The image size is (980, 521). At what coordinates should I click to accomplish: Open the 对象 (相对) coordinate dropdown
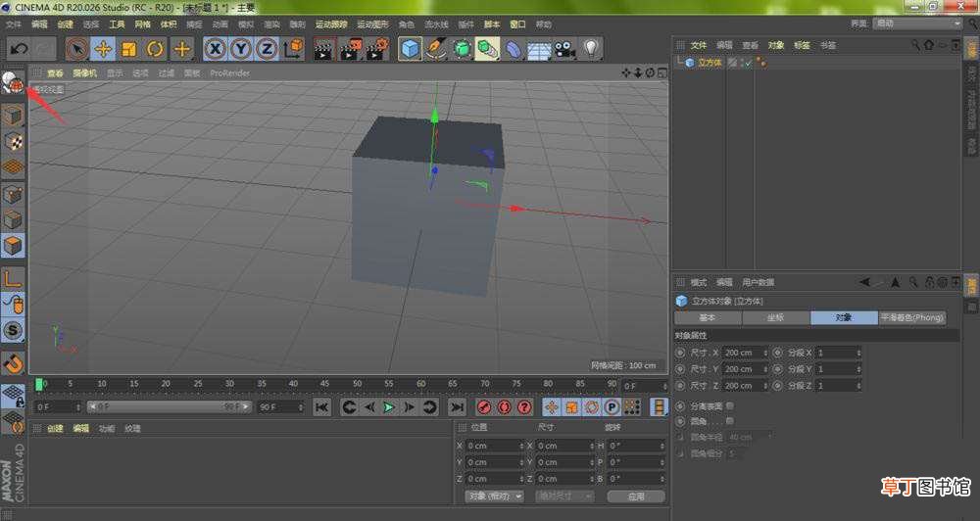click(494, 496)
